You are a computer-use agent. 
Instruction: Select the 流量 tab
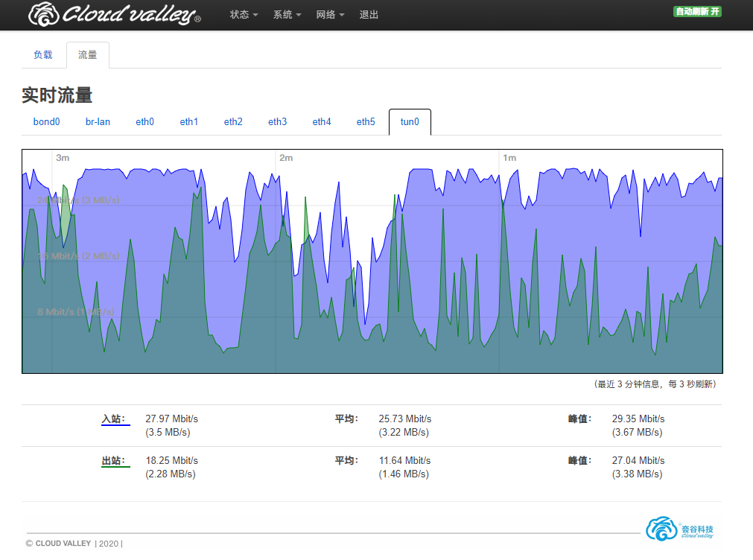pos(88,55)
